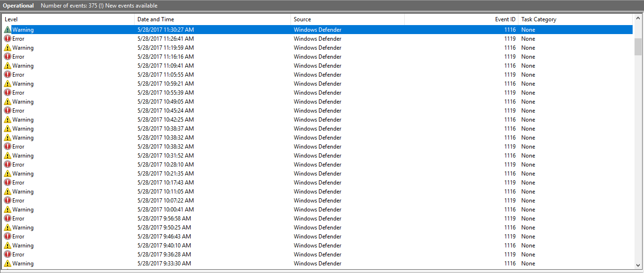Click warning icon of 10:42:25 AM event

(8, 120)
